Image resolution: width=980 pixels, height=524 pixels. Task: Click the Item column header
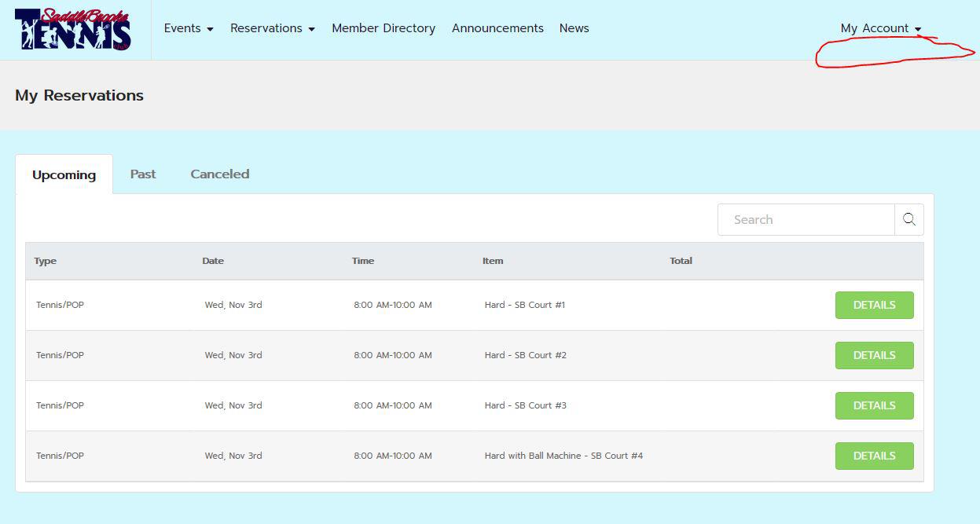pyautogui.click(x=493, y=261)
